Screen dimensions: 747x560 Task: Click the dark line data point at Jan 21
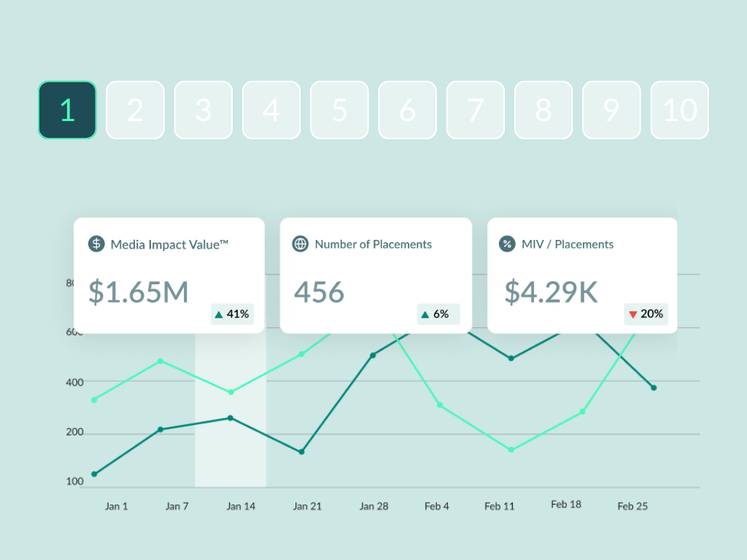click(301, 452)
